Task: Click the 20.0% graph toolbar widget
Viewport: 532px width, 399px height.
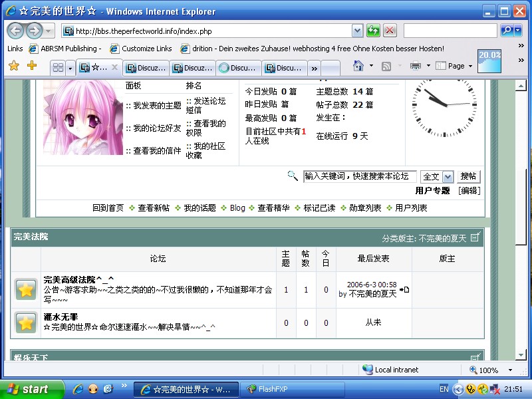Action: 489,61
